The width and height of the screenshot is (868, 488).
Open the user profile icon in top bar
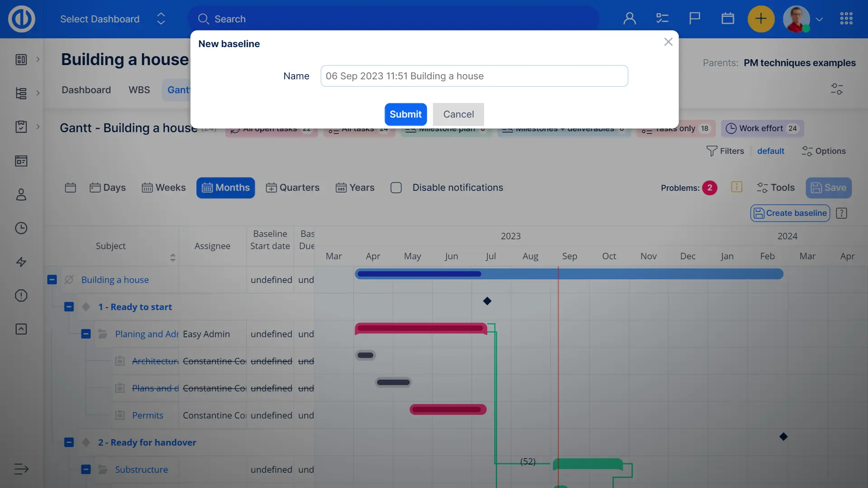click(629, 19)
